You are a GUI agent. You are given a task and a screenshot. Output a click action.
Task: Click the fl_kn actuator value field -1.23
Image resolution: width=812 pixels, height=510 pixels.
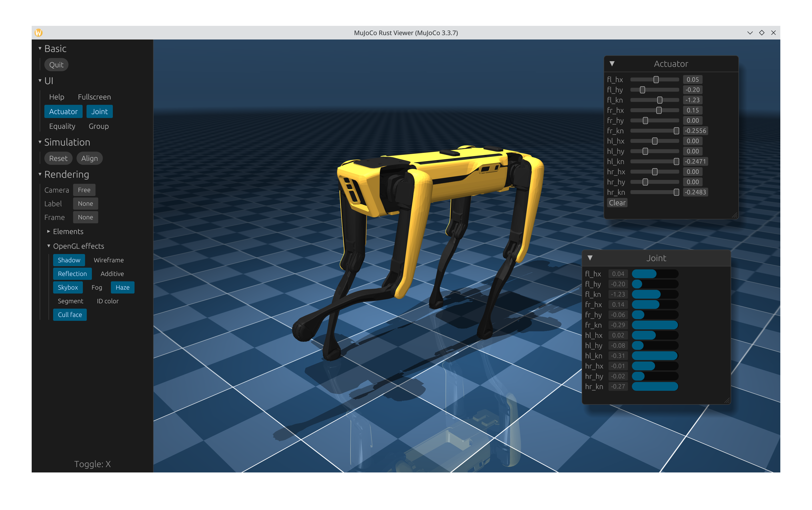tap(693, 100)
